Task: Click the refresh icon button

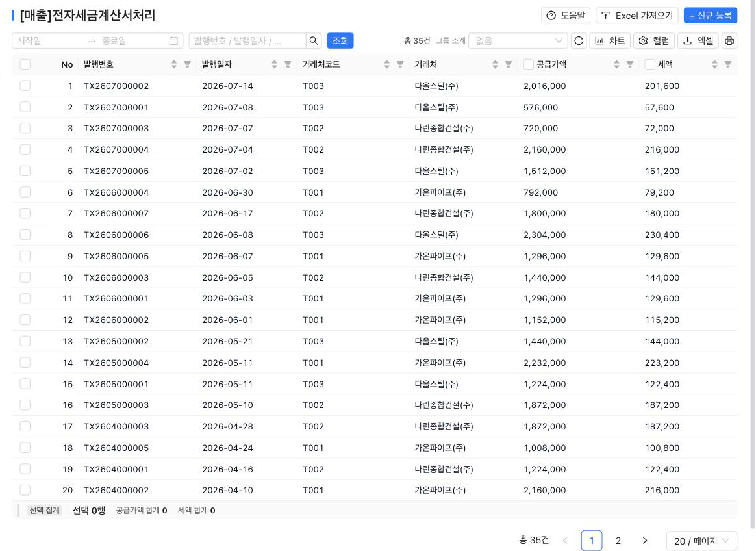Action: pos(579,41)
